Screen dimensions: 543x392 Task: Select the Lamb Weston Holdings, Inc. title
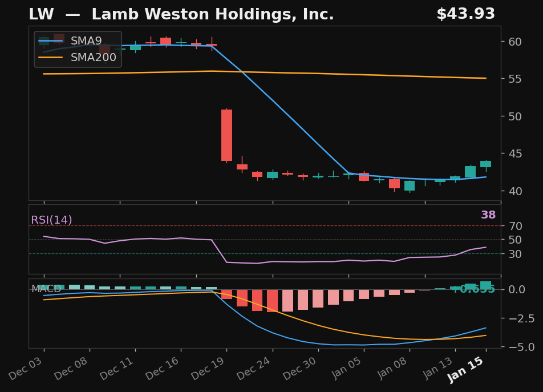pyautogui.click(x=213, y=14)
